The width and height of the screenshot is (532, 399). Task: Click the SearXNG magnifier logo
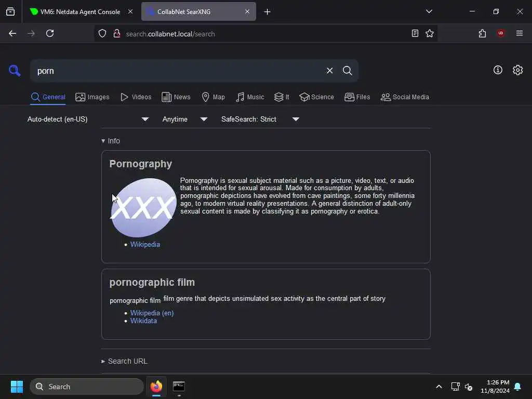(15, 71)
